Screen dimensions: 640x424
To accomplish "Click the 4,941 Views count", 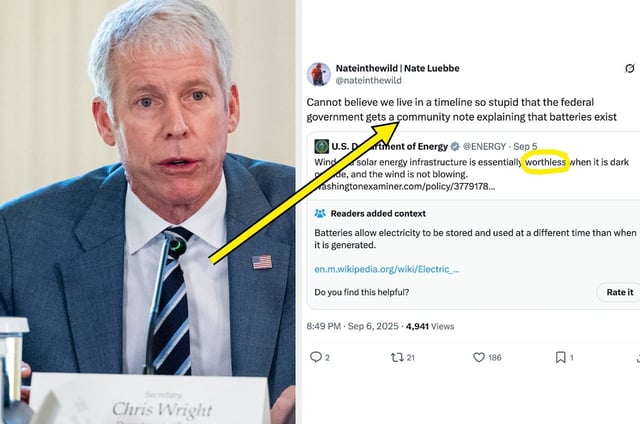I will click(430, 326).
